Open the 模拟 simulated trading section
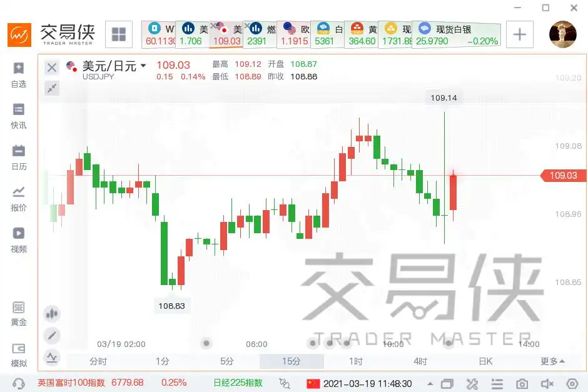The width and height of the screenshot is (588, 392). 18,355
